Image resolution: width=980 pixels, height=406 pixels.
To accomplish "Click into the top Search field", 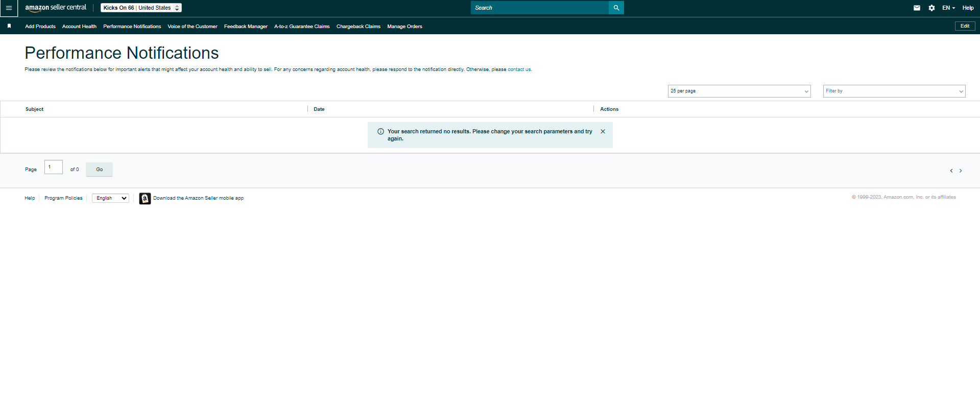I will click(540, 8).
